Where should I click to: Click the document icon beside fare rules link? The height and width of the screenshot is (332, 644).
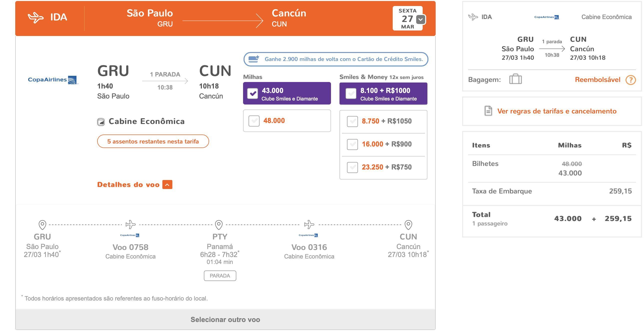pyautogui.click(x=488, y=111)
